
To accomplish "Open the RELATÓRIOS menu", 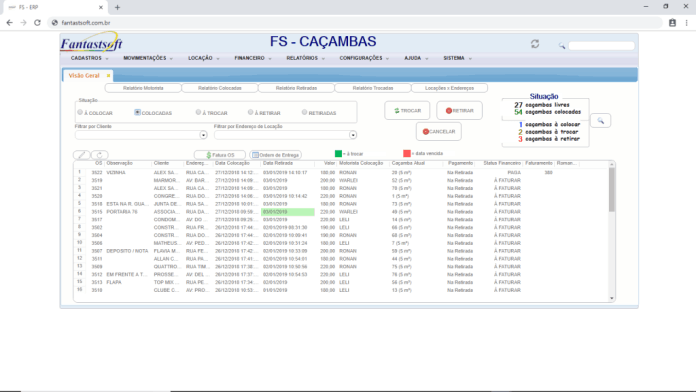I will [x=305, y=58].
